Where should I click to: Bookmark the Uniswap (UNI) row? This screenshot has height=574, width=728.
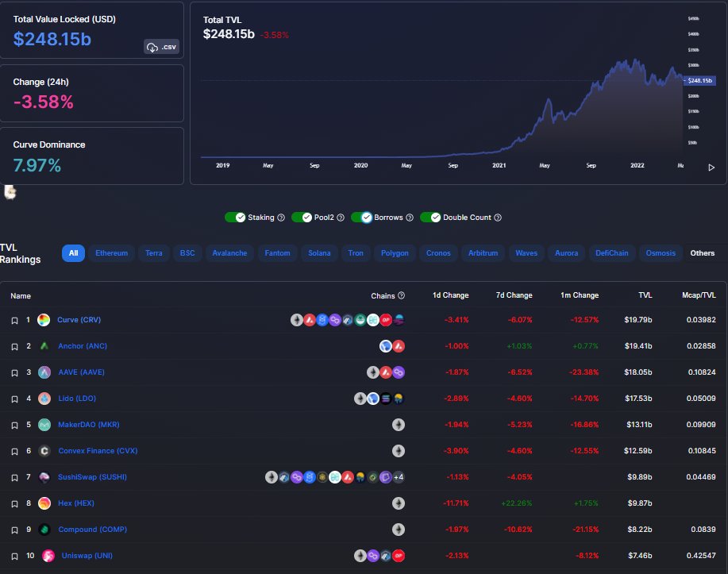pyautogui.click(x=15, y=557)
